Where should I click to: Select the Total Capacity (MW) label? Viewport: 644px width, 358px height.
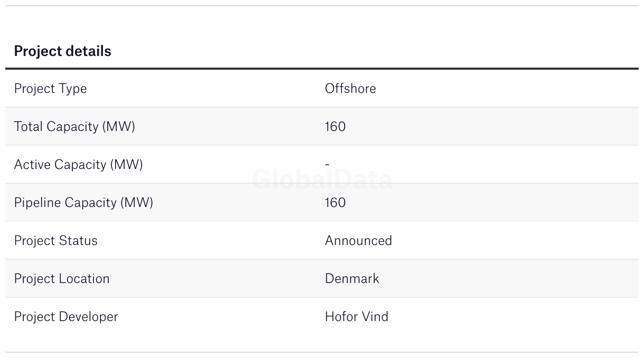[x=74, y=127]
